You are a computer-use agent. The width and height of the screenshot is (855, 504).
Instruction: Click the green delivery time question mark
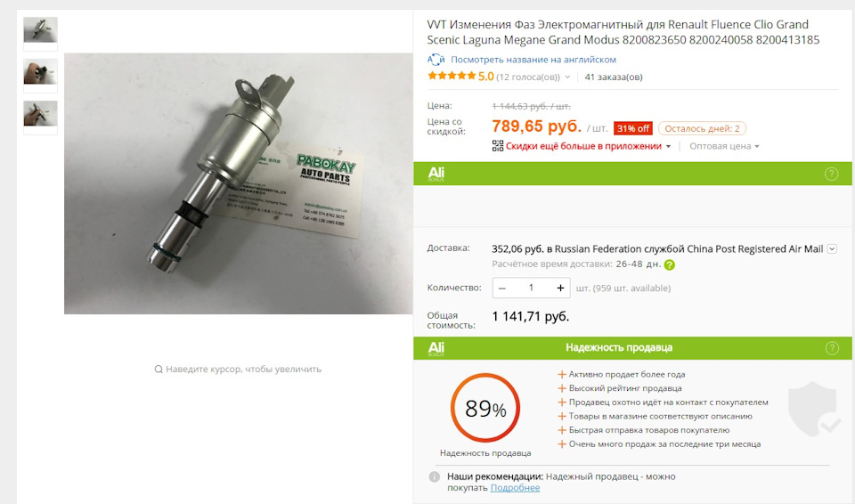(670, 265)
